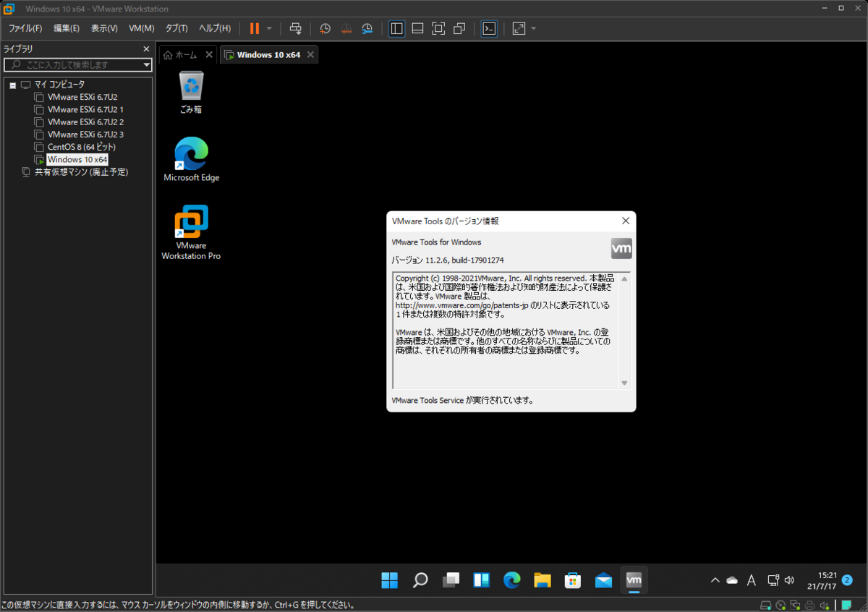Open File Explorer on guest taskbar

click(x=542, y=580)
